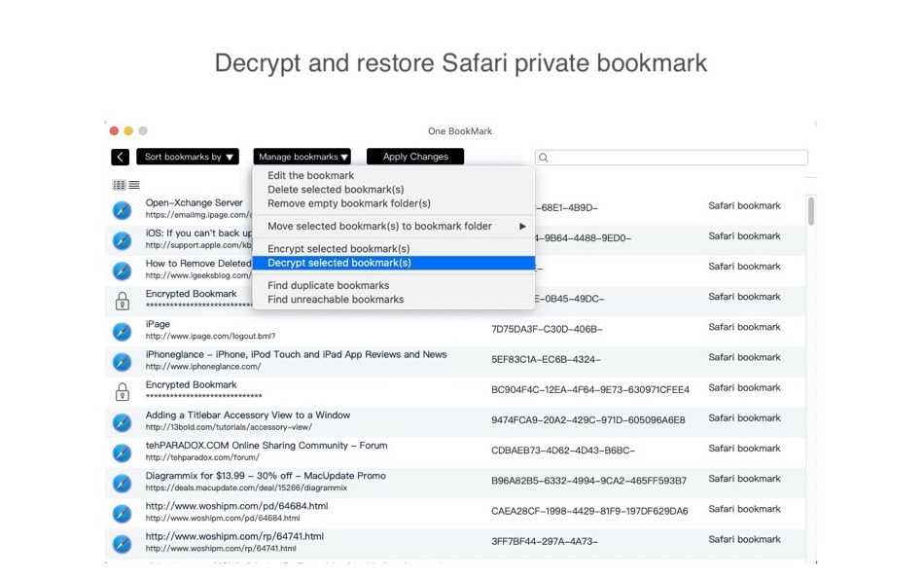
Task: Click UUID 9474FCA9-20A2-429C-971D-605096A6E8
Action: 588,420
